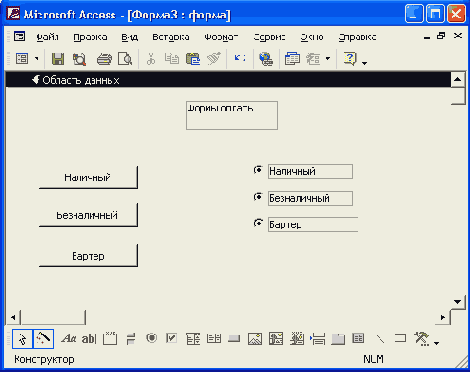470x372 pixels.
Task: Select the Image tool in toolbox
Action: pyautogui.click(x=255, y=339)
